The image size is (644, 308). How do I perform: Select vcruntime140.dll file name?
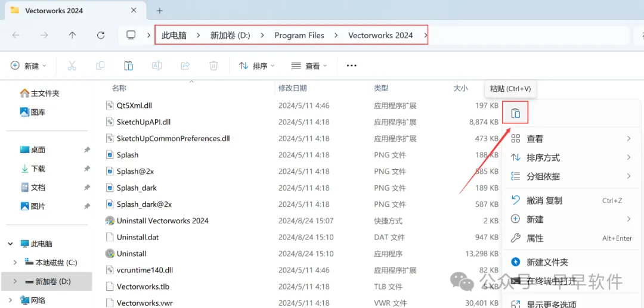pos(145,270)
